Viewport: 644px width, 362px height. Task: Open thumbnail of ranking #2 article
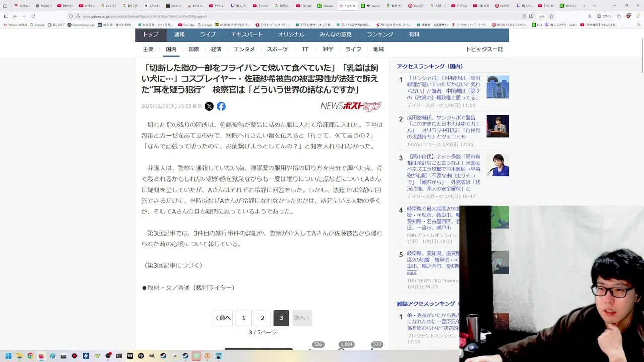coord(497,126)
